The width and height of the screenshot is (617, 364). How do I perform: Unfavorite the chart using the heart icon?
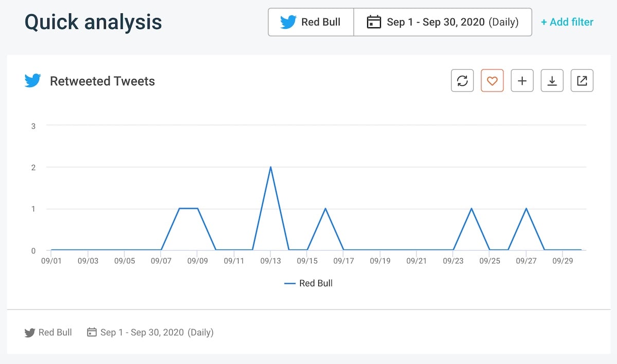point(492,80)
